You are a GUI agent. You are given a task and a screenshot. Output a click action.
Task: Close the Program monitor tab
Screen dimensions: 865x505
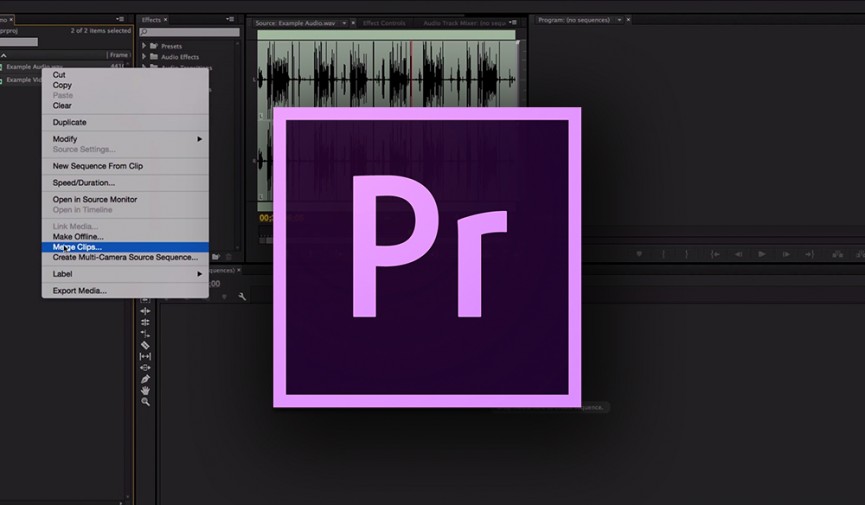coord(628,20)
